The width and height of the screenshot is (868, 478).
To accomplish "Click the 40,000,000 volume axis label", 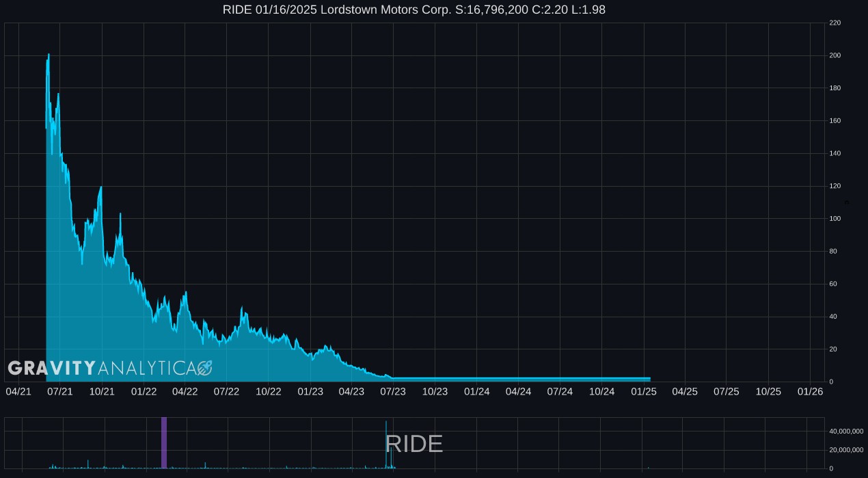I will (x=845, y=431).
